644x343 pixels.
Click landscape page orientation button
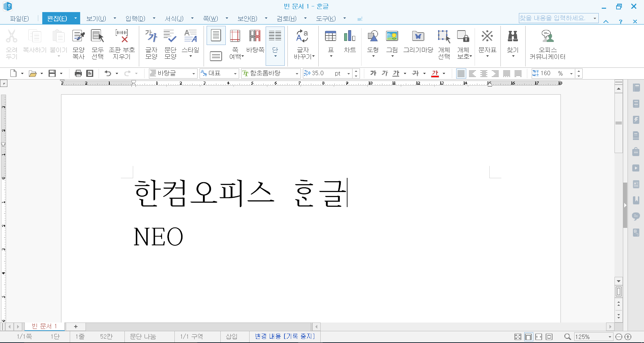[x=216, y=56]
